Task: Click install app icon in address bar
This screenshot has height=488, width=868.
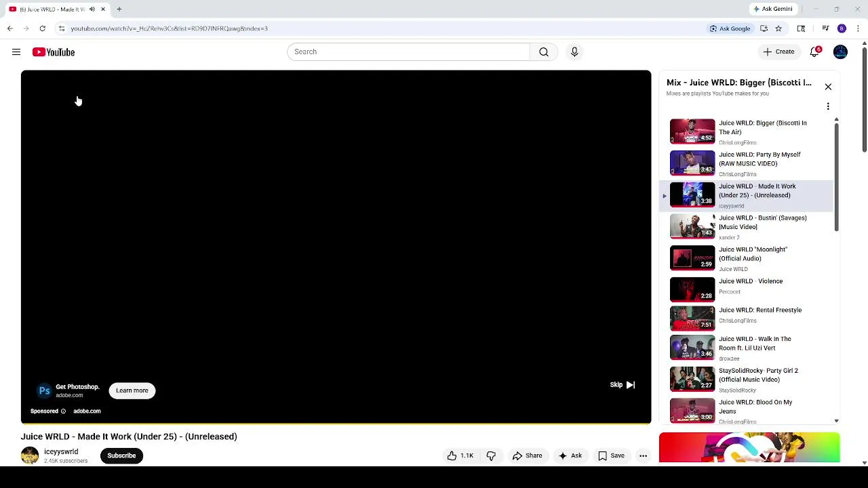Action: [764, 28]
